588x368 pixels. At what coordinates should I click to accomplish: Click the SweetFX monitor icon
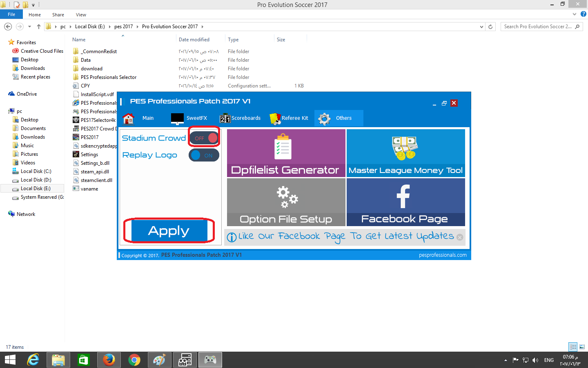(x=177, y=118)
